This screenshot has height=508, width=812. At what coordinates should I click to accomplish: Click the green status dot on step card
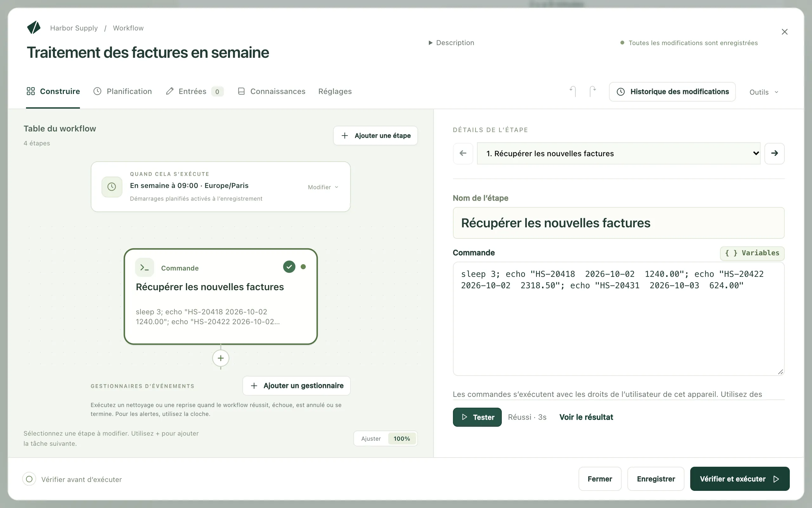tap(303, 267)
